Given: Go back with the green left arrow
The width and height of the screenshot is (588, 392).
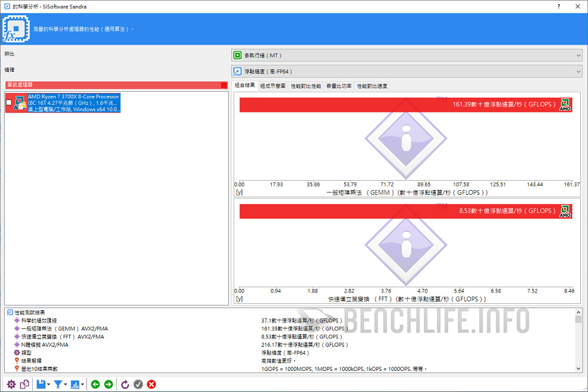Looking at the screenshot, I should tap(95, 384).
